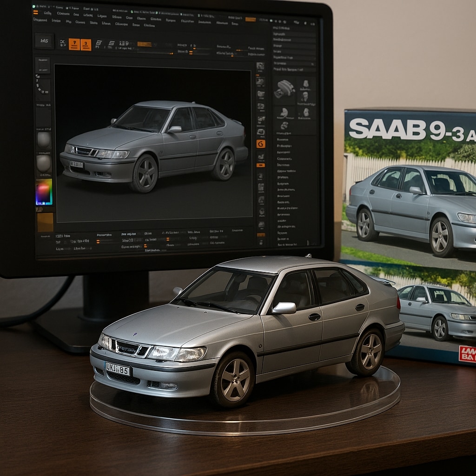Open the orange highlighted item in top menu bar
This screenshot has width=476, height=476.
251,20
